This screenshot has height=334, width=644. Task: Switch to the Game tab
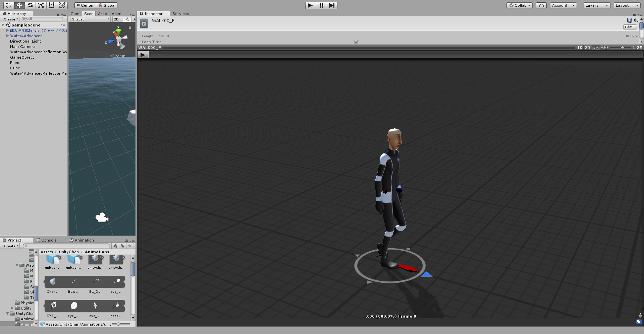point(75,14)
